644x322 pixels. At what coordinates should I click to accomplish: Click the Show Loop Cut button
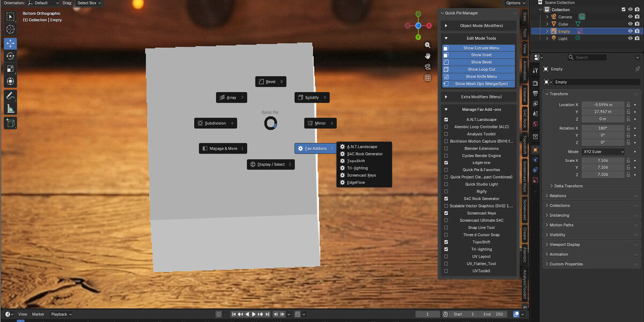click(479, 69)
